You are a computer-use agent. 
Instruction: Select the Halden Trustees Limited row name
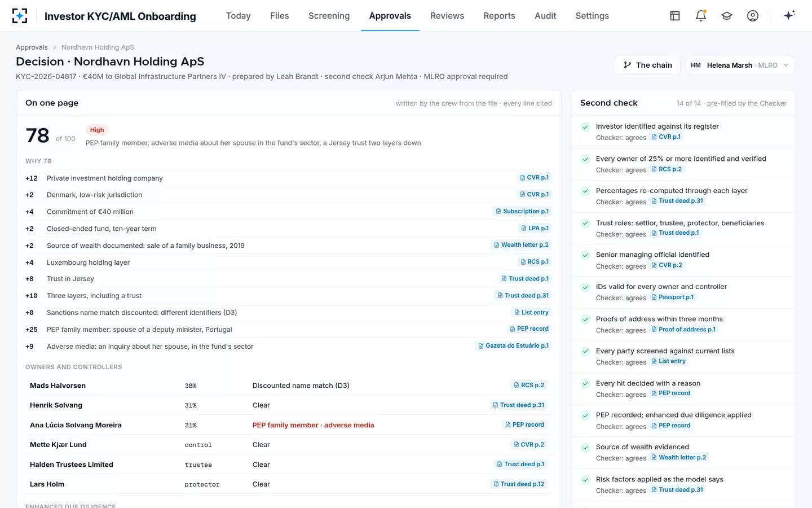click(72, 465)
